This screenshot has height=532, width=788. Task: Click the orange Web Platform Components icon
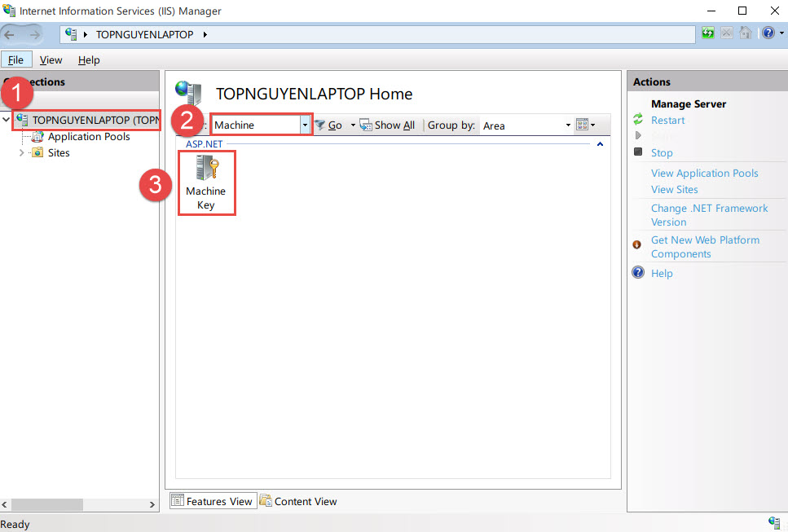tap(636, 244)
